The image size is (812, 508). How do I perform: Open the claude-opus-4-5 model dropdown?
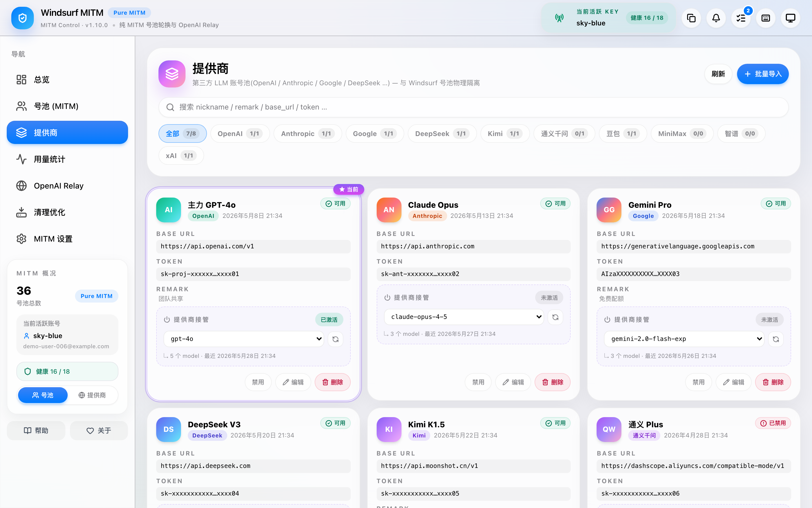[464, 317]
